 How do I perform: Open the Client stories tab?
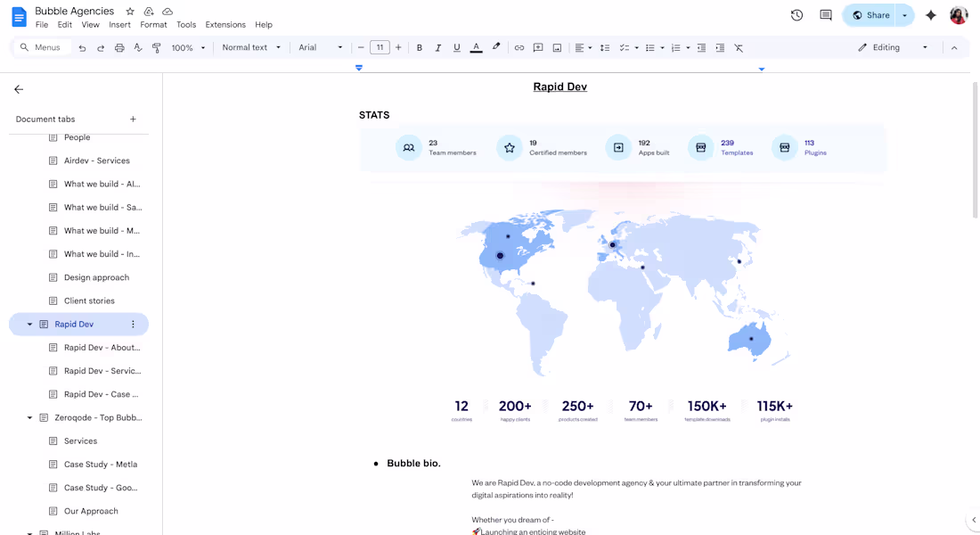[x=89, y=301]
